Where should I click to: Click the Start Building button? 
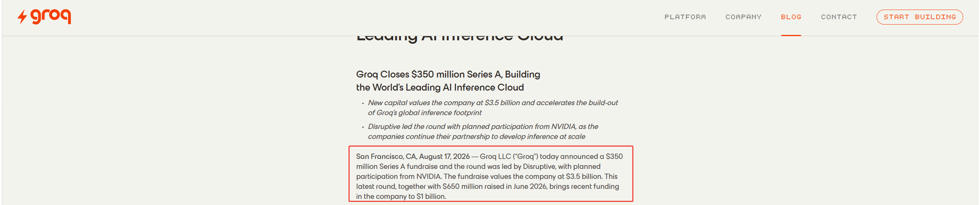click(x=919, y=17)
